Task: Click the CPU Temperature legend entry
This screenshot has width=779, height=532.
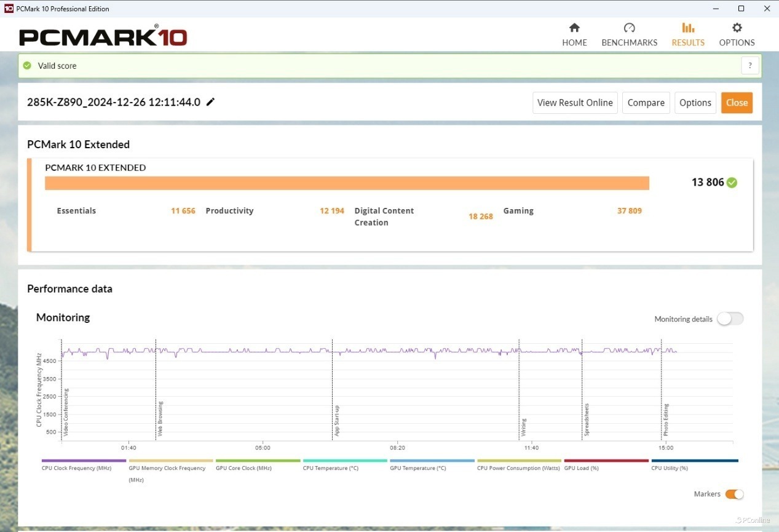Action: click(344, 461)
